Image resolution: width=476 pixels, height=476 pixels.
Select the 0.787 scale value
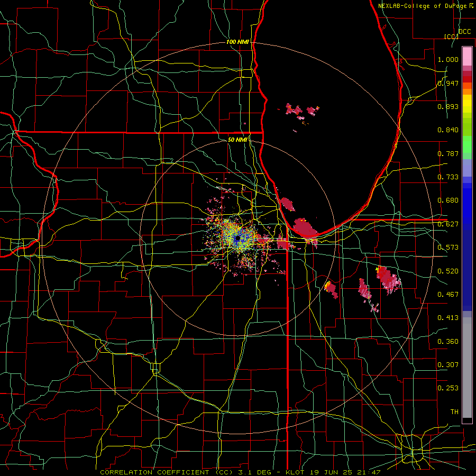point(448,153)
